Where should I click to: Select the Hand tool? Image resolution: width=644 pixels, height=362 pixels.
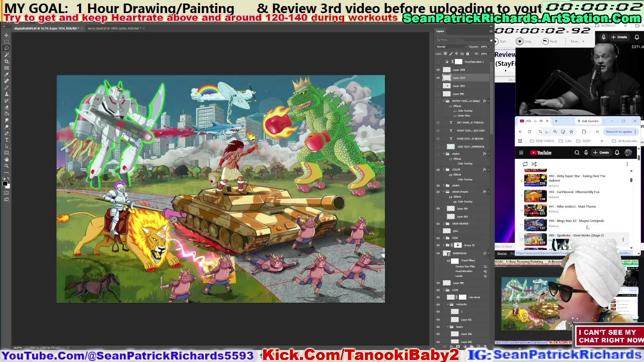coord(7,159)
